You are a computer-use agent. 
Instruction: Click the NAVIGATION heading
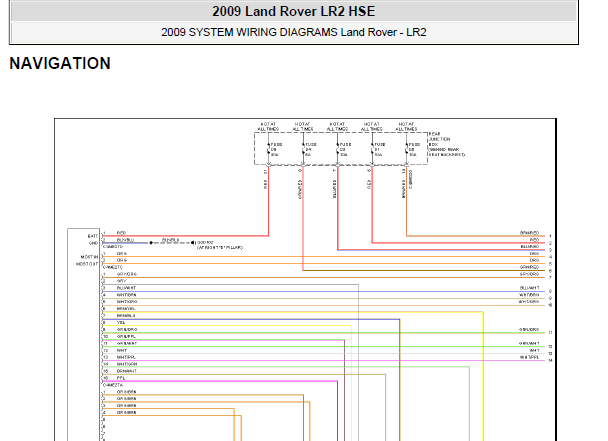[60, 64]
